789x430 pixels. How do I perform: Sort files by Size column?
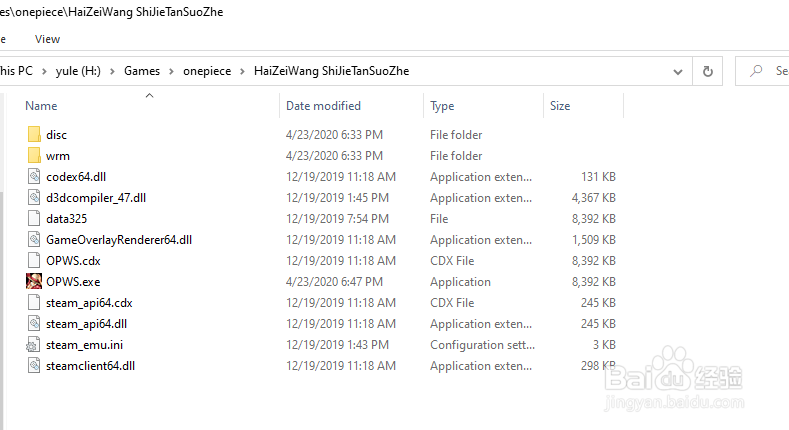click(560, 106)
